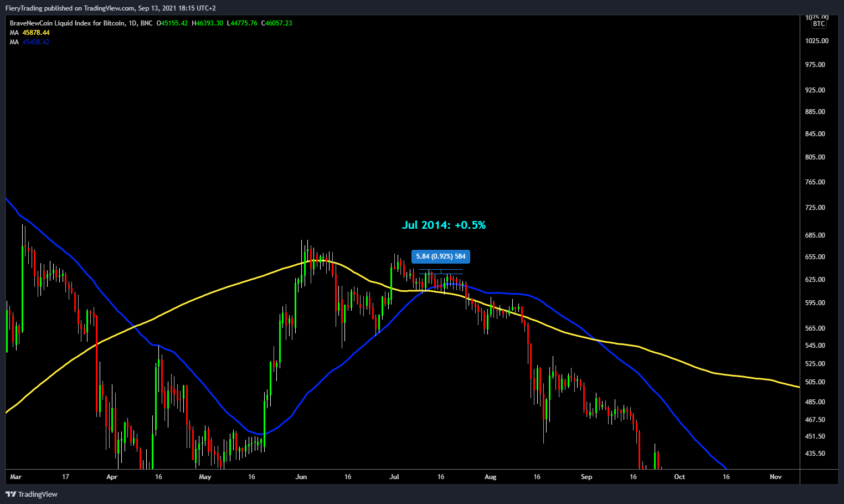Click the Sep label on time axis

[x=586, y=477]
